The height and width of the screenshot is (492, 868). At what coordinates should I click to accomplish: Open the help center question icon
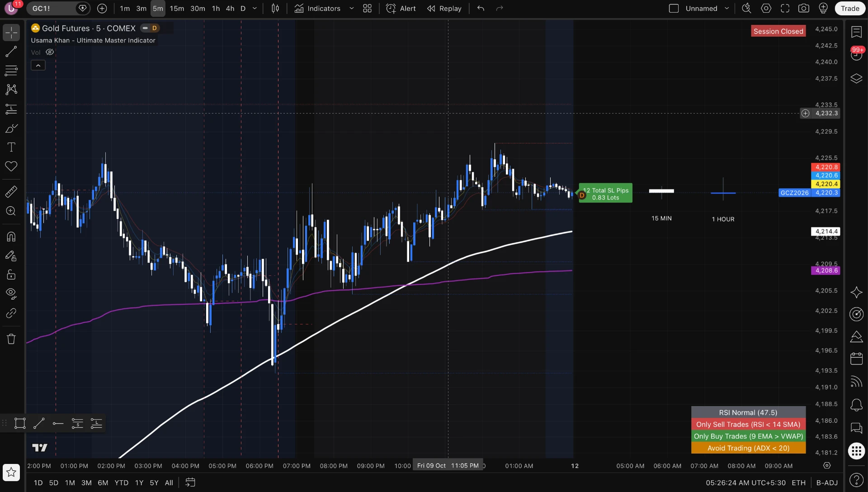[856, 480]
